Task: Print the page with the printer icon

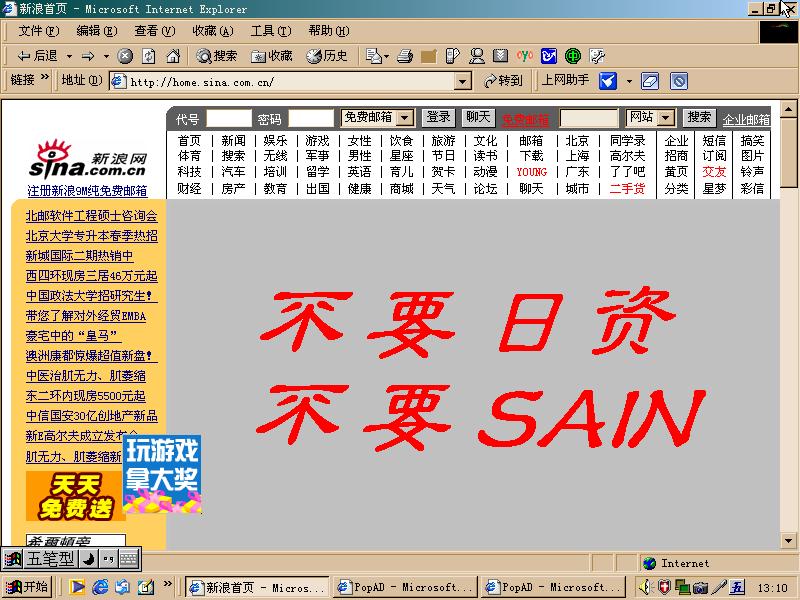Action: tap(405, 56)
